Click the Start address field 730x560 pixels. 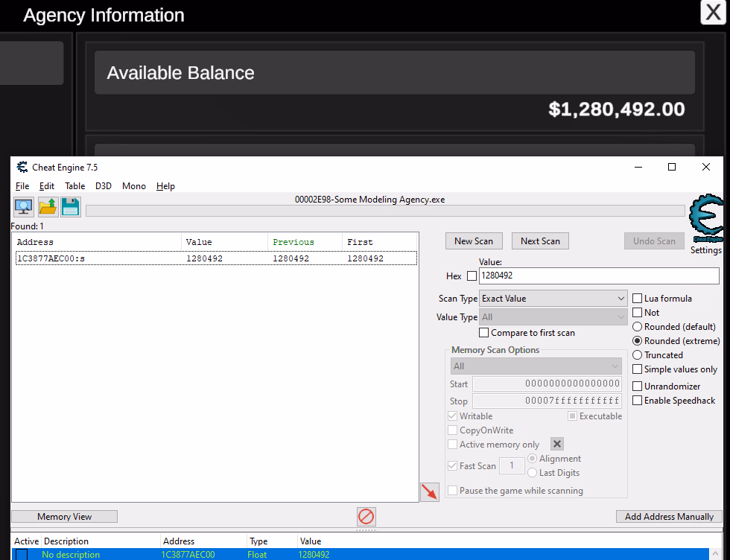547,384
